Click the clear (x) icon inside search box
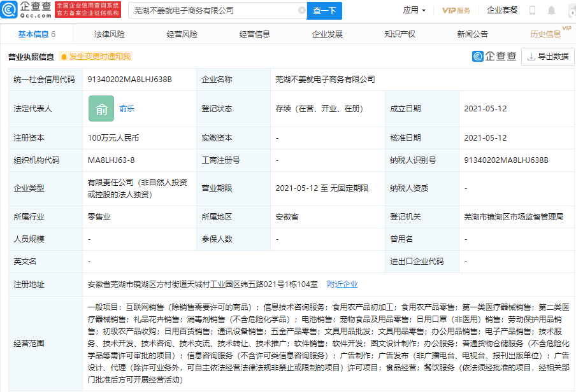The height and width of the screenshot is (392, 576). (303, 11)
